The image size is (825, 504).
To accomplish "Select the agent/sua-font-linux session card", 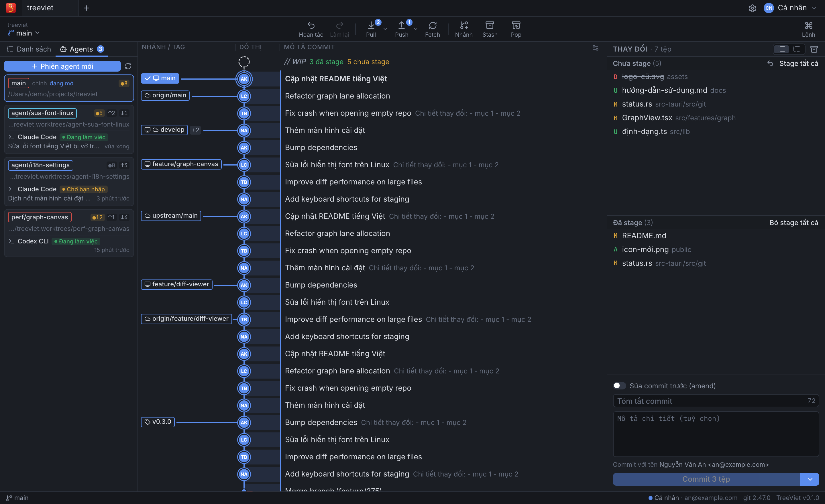I will pyautogui.click(x=69, y=129).
